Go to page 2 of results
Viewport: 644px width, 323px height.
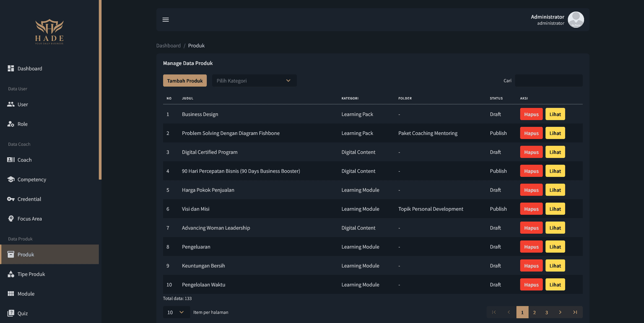pyautogui.click(x=534, y=312)
